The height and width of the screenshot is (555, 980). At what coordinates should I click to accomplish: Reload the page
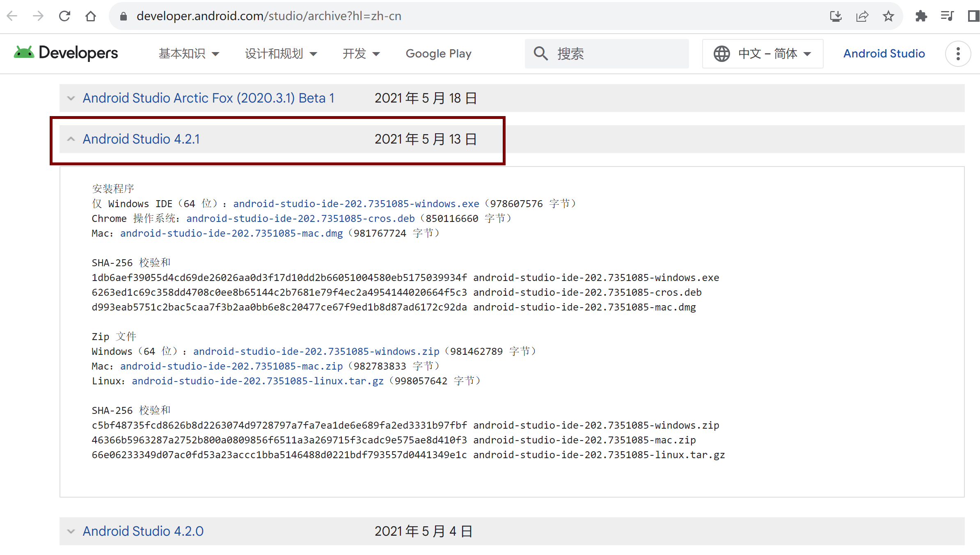point(64,16)
